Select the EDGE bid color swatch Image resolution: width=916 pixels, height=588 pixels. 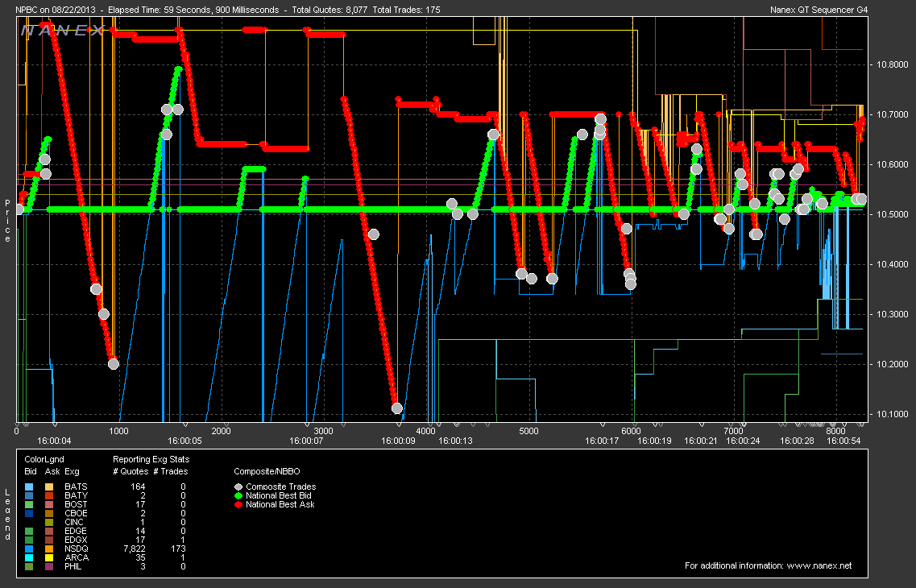click(x=29, y=531)
